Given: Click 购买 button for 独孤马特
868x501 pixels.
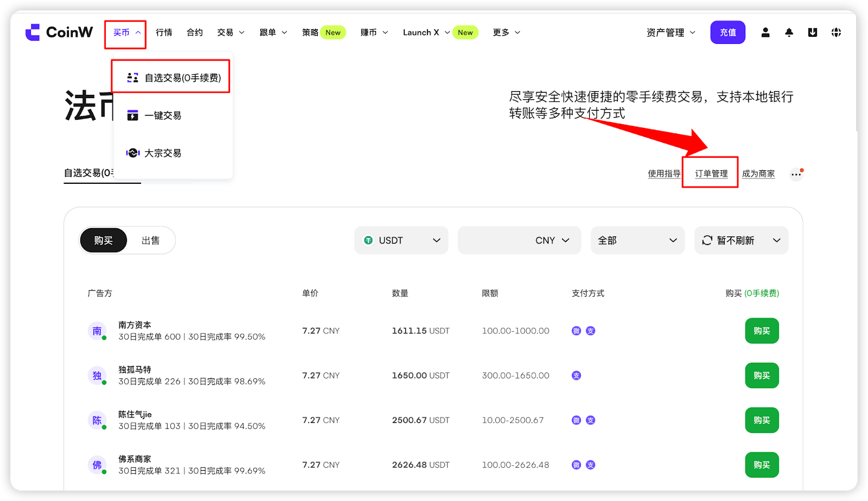Looking at the screenshot, I should [762, 375].
